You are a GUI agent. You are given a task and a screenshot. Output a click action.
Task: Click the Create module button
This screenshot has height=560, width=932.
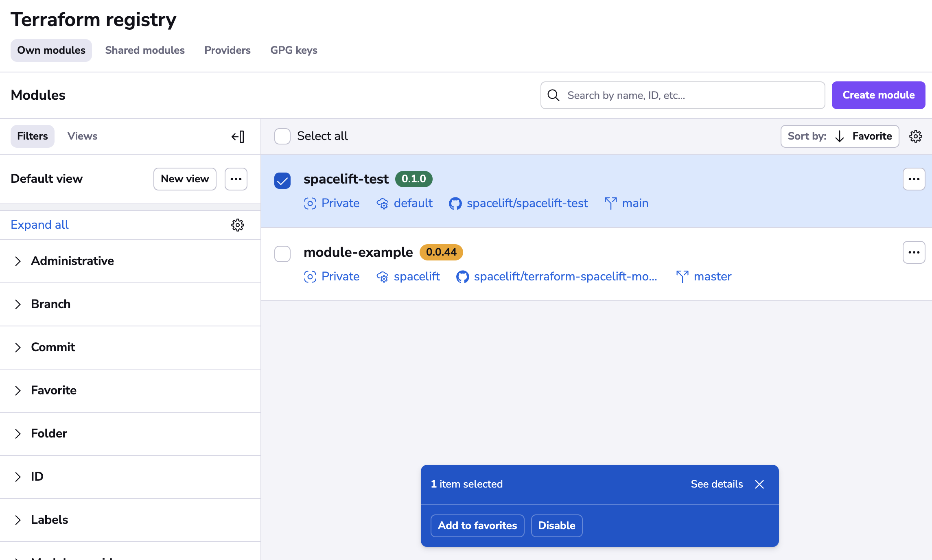878,95
